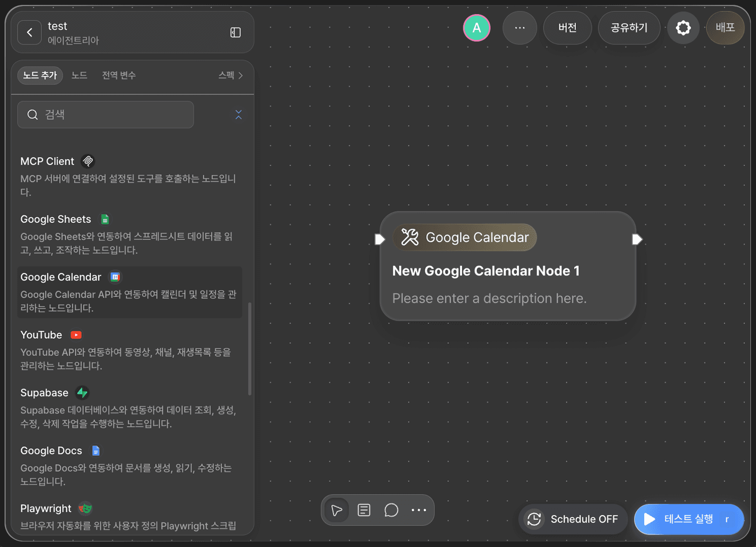Viewport: 756px width, 547px height.
Task: Click the 공유하기 button
Action: click(x=629, y=28)
